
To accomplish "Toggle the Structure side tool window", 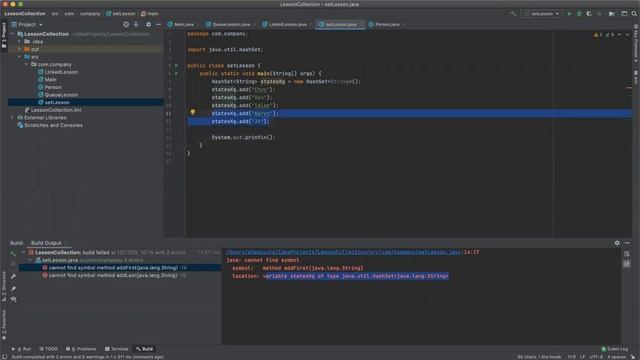I will pyautogui.click(x=4, y=287).
